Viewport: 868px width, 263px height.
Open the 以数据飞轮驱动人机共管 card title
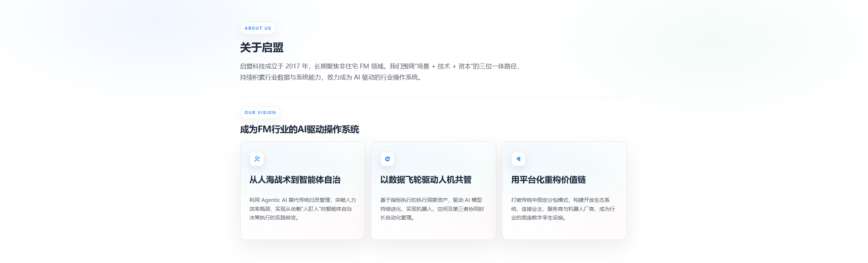pos(426,180)
